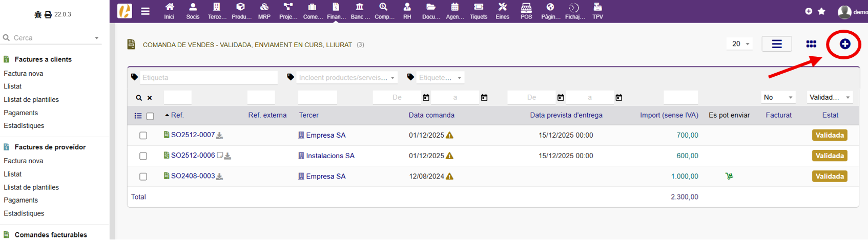Clear filters with the x icon
The image size is (868, 241).
click(x=150, y=98)
